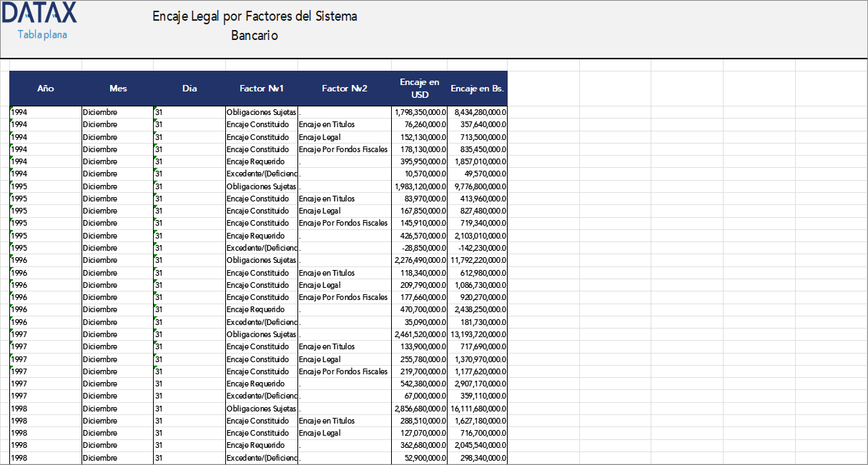Click the DATAX logo

39,14
